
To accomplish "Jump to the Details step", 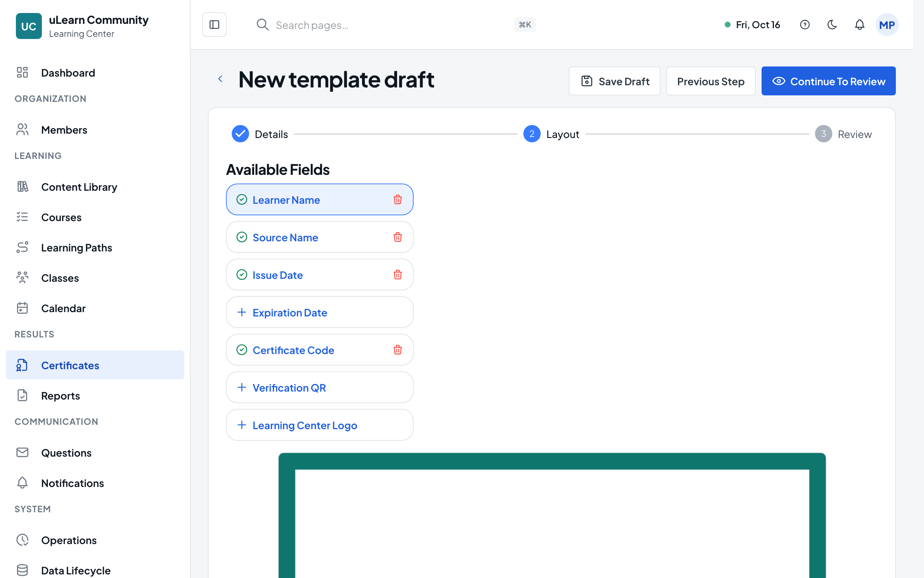I will [260, 134].
